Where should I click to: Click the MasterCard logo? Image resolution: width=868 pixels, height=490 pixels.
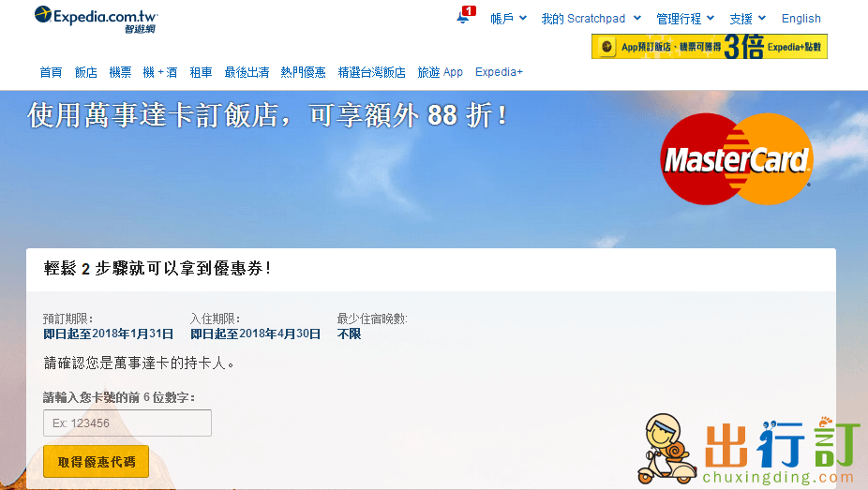point(736,159)
